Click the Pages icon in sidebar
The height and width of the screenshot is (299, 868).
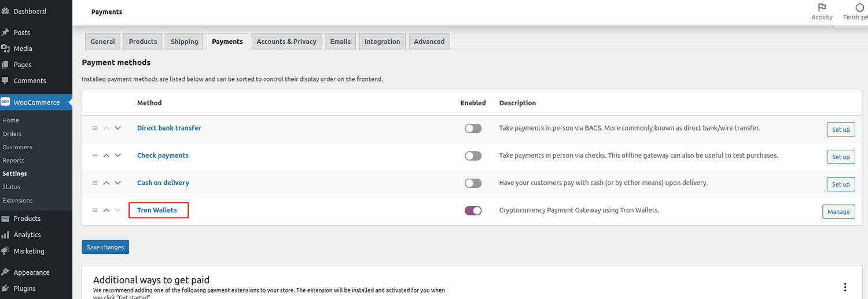tap(5, 65)
